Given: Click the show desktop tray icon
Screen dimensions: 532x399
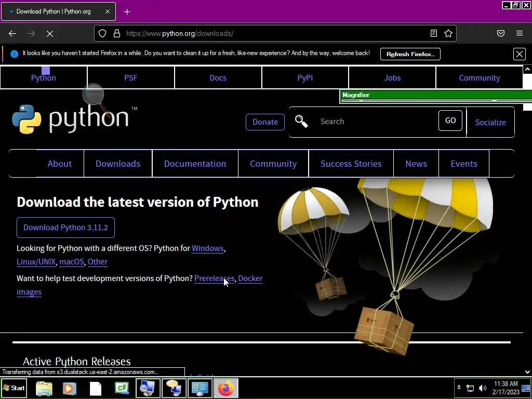Looking at the screenshot, I should coord(526,388).
